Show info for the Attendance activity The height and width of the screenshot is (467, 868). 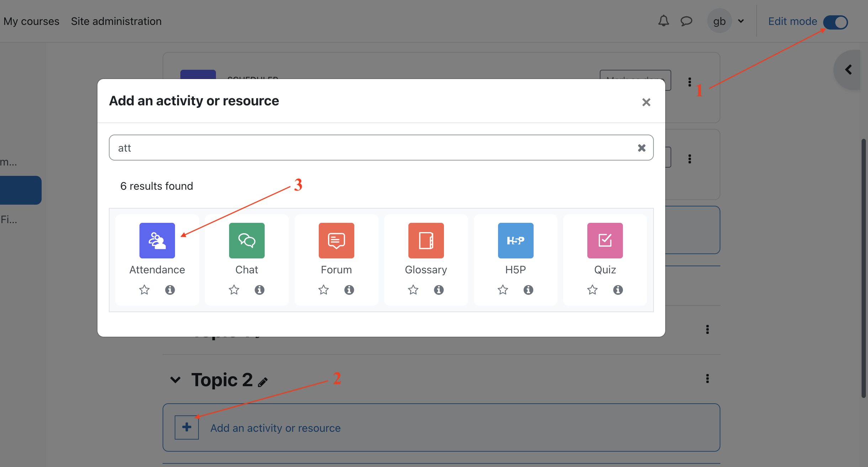pyautogui.click(x=170, y=290)
